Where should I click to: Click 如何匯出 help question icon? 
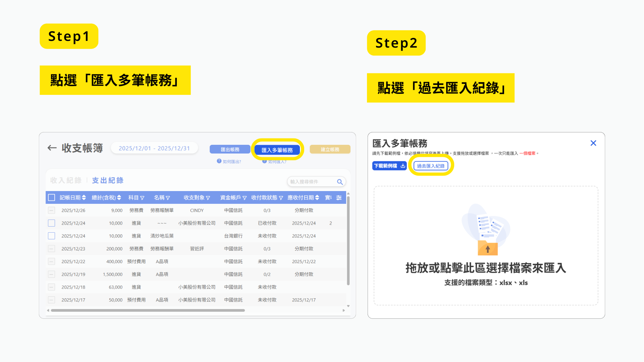tap(219, 161)
